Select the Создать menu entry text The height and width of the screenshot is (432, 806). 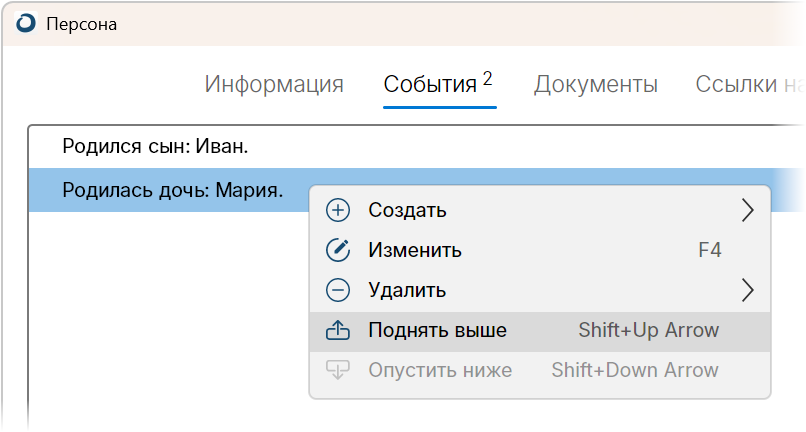pyautogui.click(x=407, y=210)
